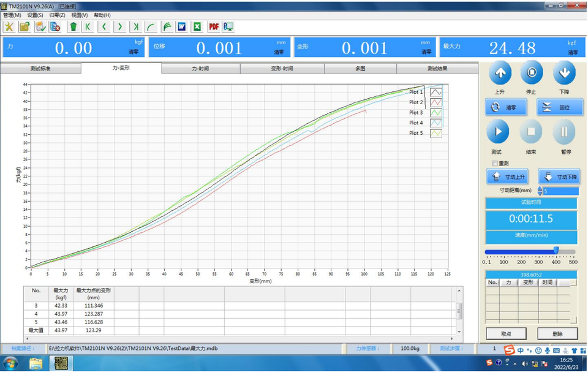
Task: Click the Plot 4 blue legend swatch
Action: pyautogui.click(x=435, y=123)
